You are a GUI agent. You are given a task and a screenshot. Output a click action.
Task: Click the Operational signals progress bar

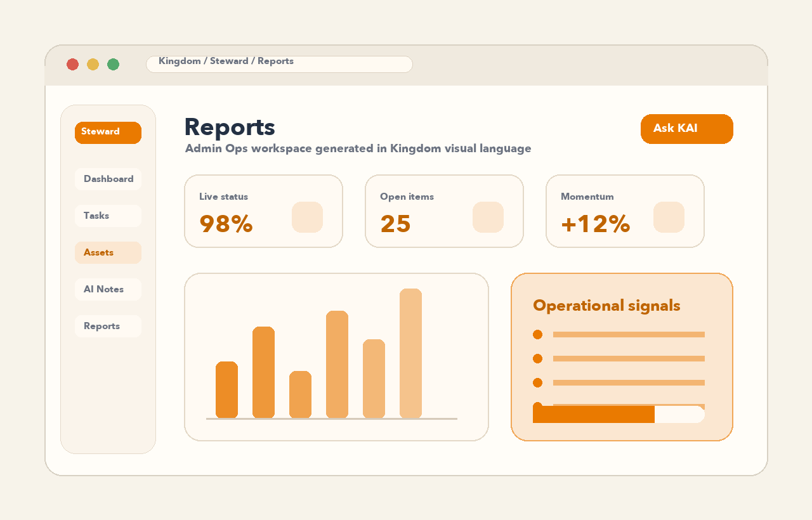tap(619, 414)
